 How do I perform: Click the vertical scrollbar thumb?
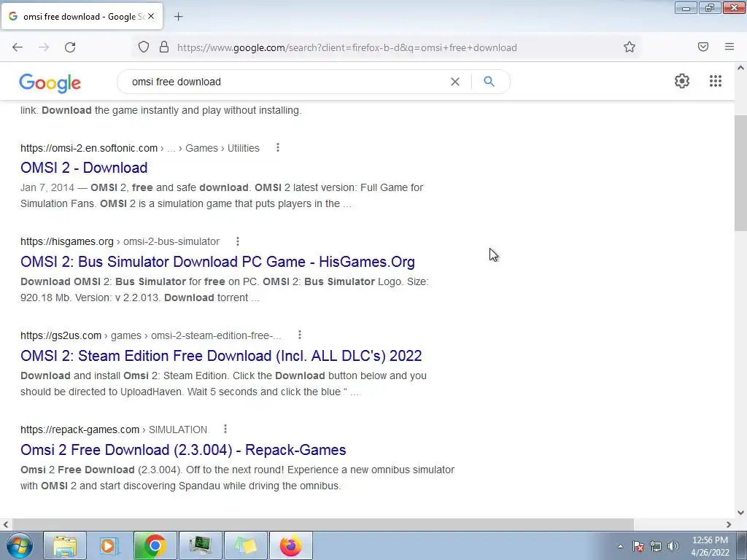[740, 174]
